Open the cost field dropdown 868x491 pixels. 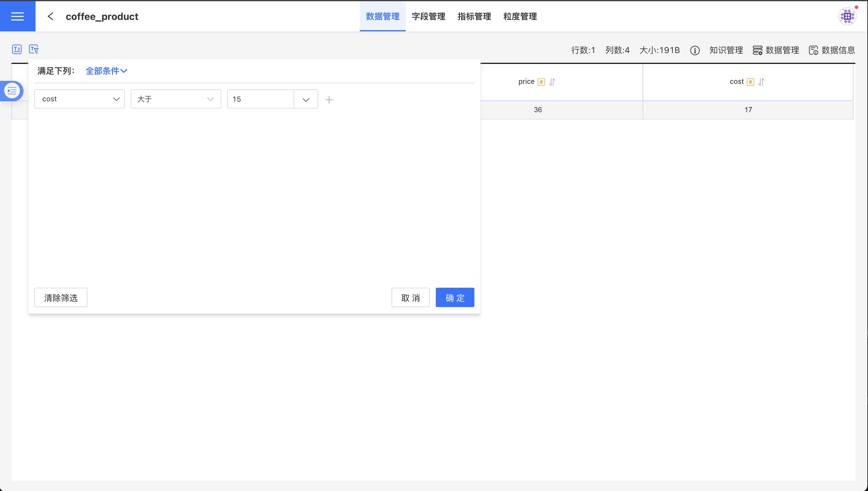point(80,99)
